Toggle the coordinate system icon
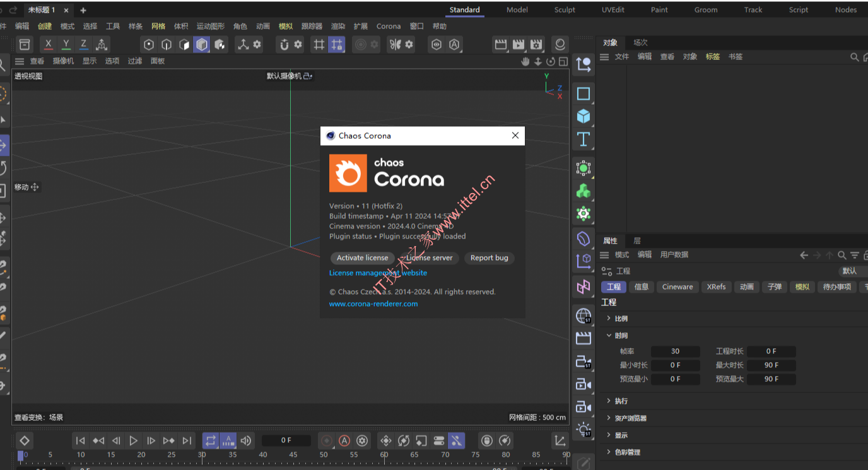The image size is (868, 470). [102, 44]
